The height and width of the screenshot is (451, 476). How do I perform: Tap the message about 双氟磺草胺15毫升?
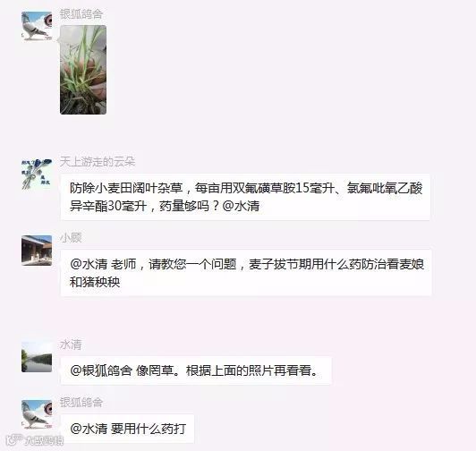[x=245, y=197]
